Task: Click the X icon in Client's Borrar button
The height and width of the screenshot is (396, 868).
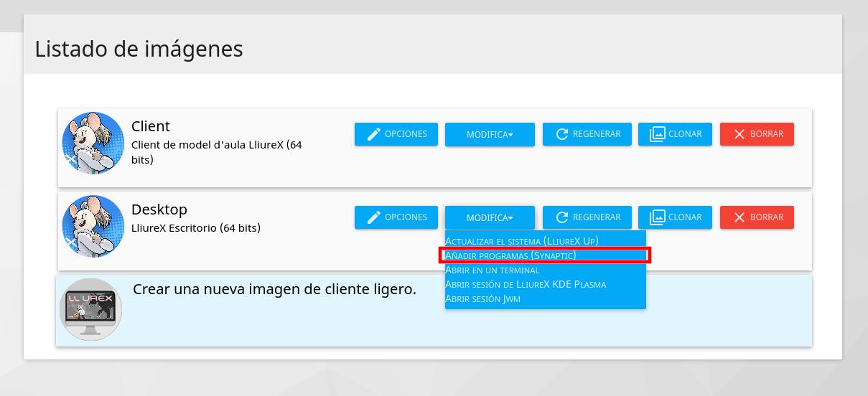Action: click(738, 134)
